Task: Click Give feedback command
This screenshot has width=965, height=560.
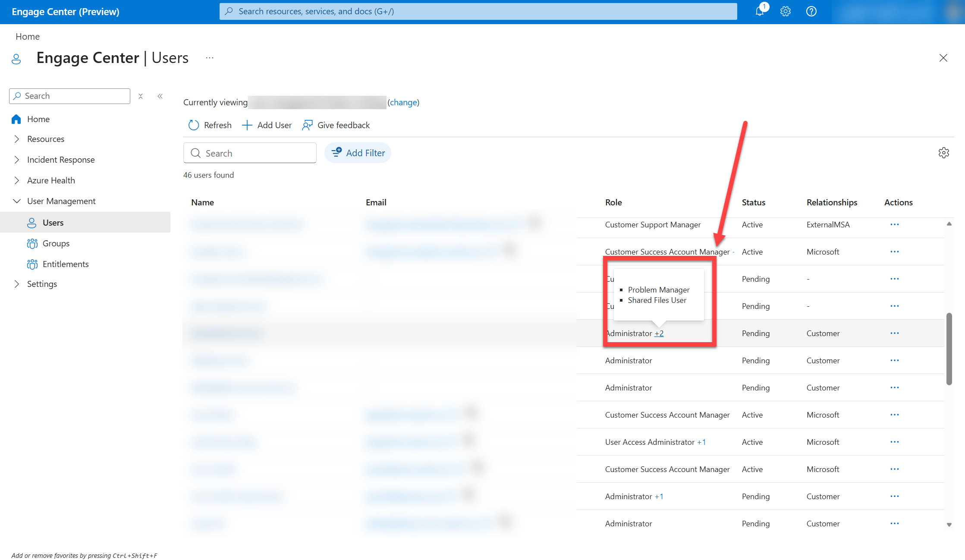Action: point(336,125)
